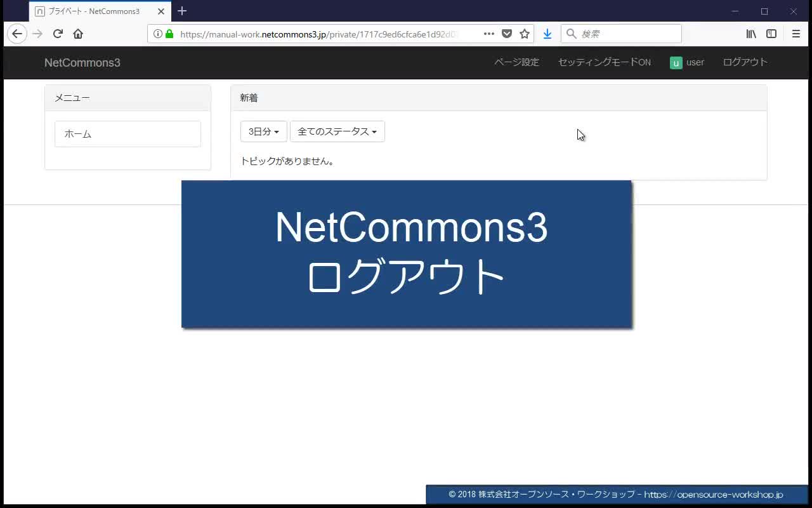812x508 pixels.
Task: Click the メニュー panel heading
Action: tap(128, 98)
